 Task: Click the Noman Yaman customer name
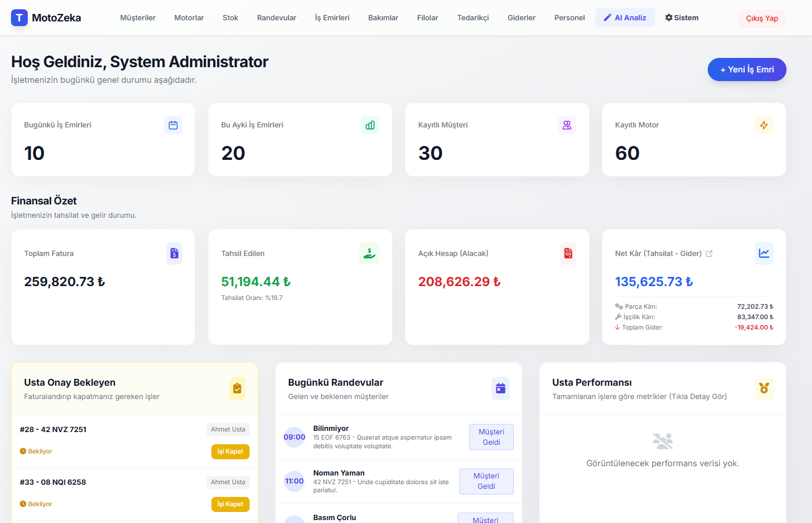click(339, 473)
